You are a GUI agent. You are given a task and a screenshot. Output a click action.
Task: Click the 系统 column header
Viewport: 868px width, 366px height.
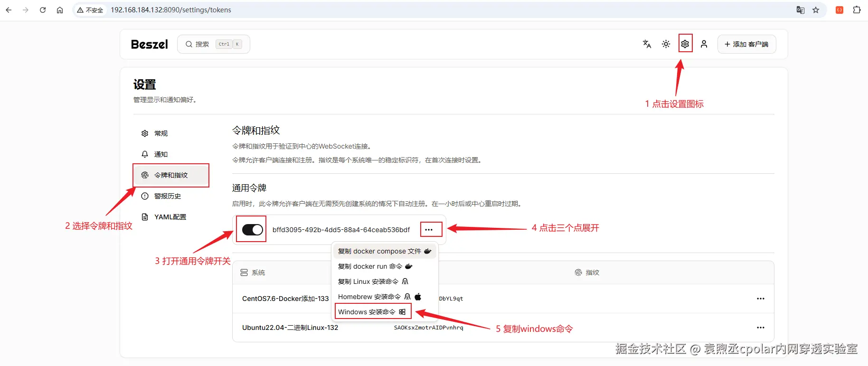253,272
